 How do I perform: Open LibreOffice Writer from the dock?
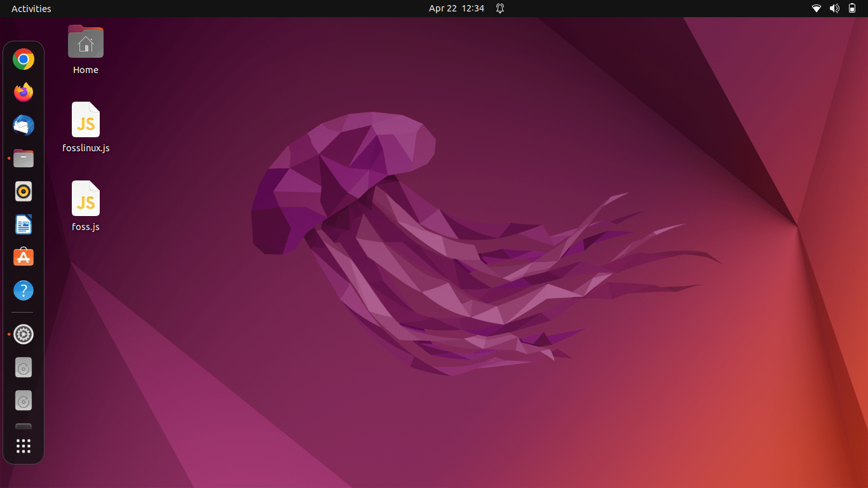(24, 224)
